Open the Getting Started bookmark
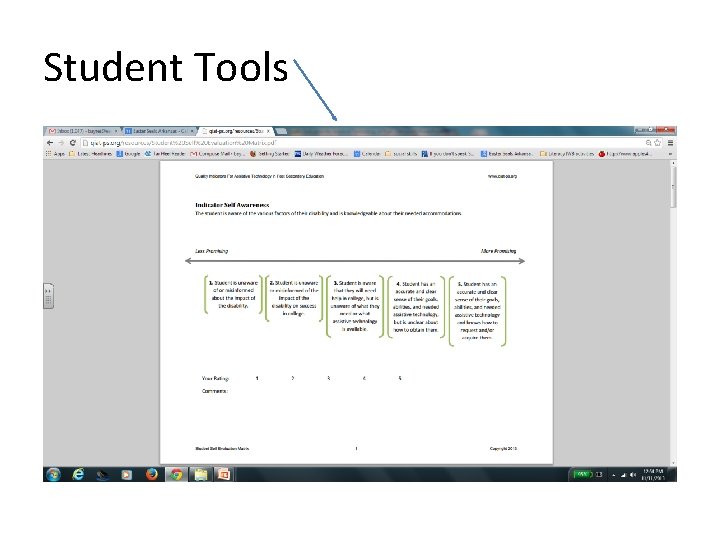This screenshot has height=540, width=720. click(x=269, y=154)
